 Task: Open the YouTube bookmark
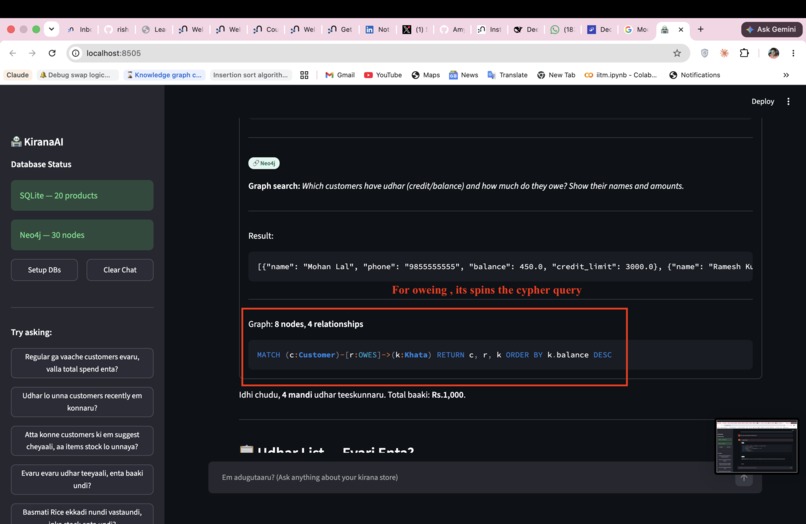pos(383,75)
